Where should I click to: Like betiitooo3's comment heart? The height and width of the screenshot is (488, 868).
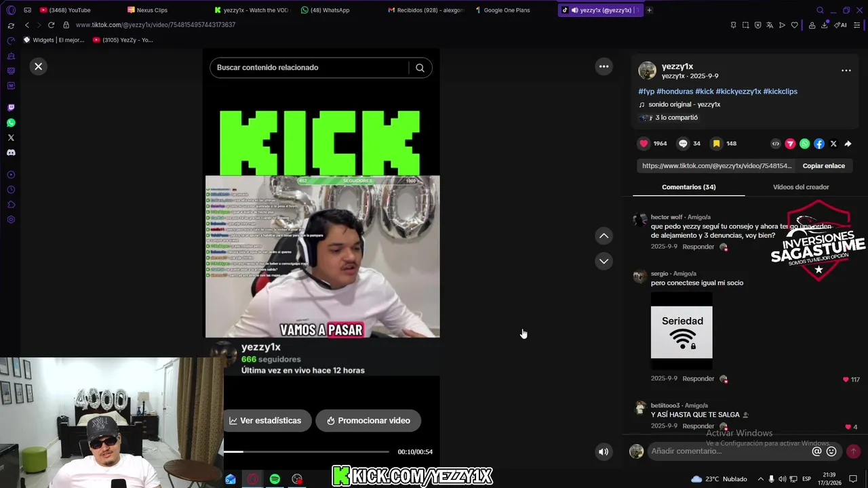848,427
